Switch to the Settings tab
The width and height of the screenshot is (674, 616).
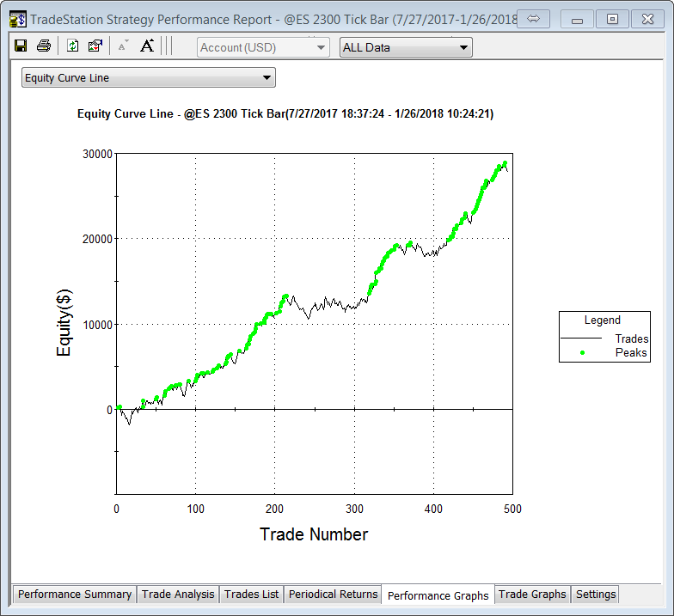(x=596, y=595)
